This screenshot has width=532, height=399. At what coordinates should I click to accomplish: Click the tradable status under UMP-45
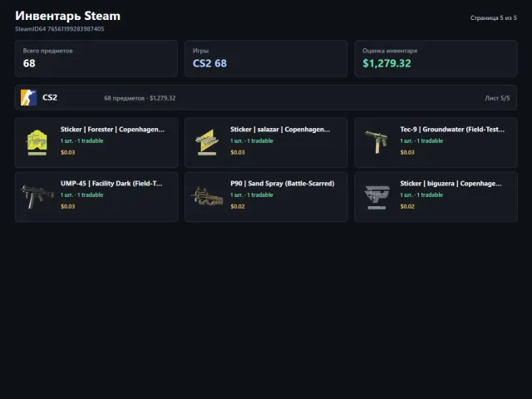point(81,195)
